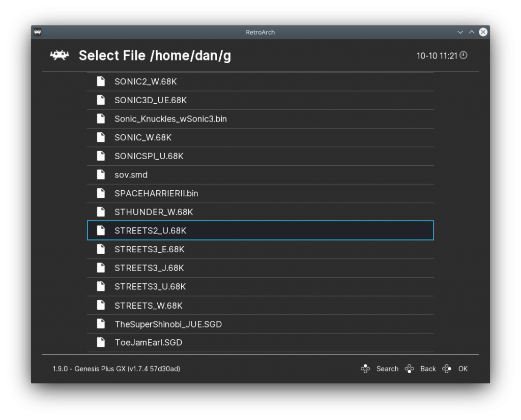The image size is (521, 420).
Task: Select the sov.smd file name
Action: click(x=131, y=174)
